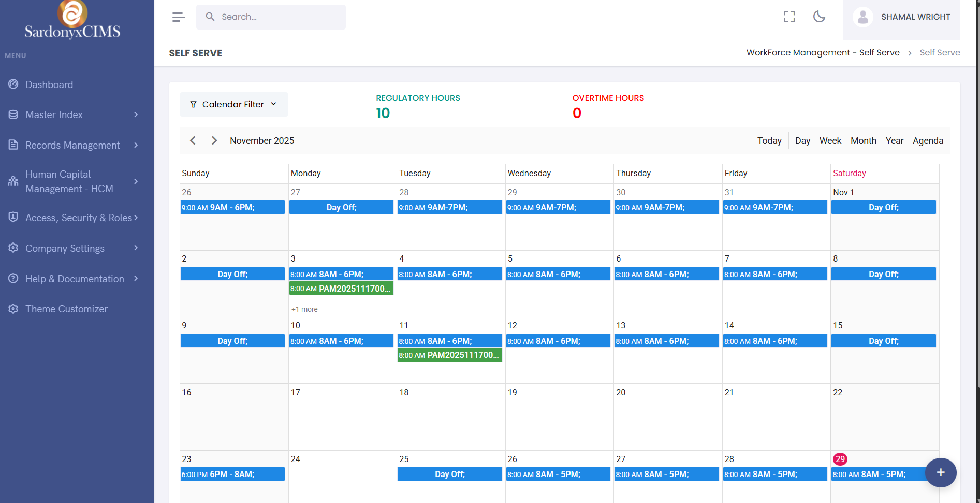
Task: Switch calendar to Week view
Action: [x=830, y=141]
